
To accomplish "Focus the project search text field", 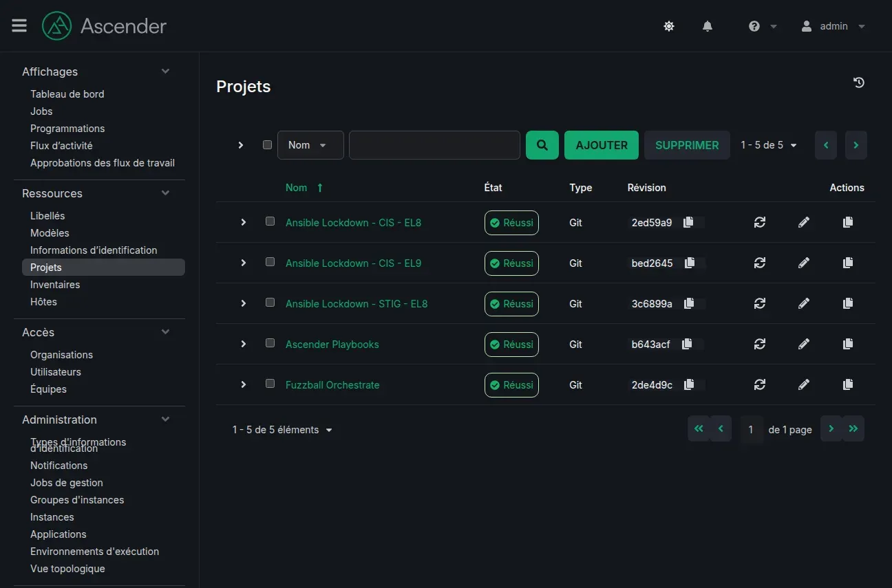I will click(434, 145).
